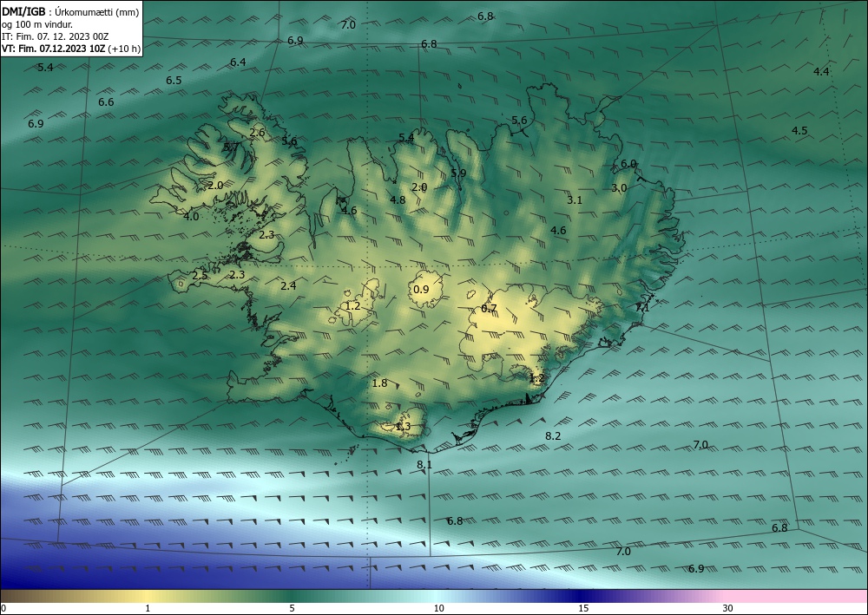Click the 5.9 value on the map
868x615 pixels.
[x=458, y=173]
